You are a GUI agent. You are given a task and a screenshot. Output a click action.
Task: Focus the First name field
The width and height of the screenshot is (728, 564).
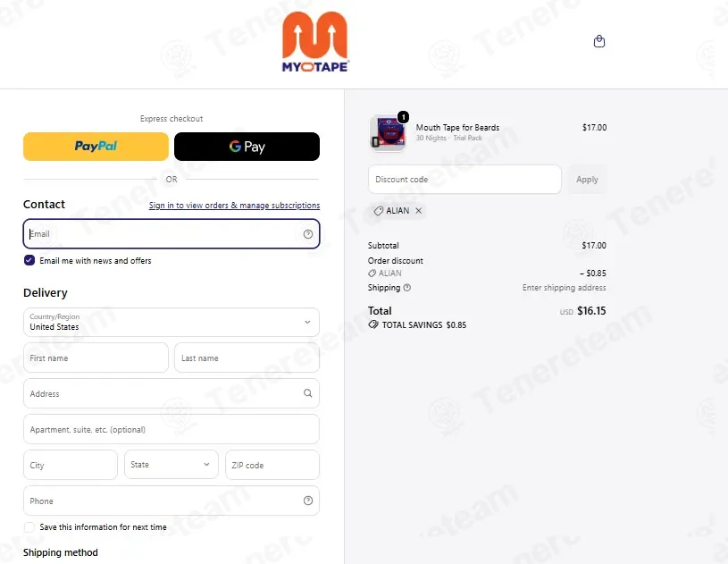point(96,358)
